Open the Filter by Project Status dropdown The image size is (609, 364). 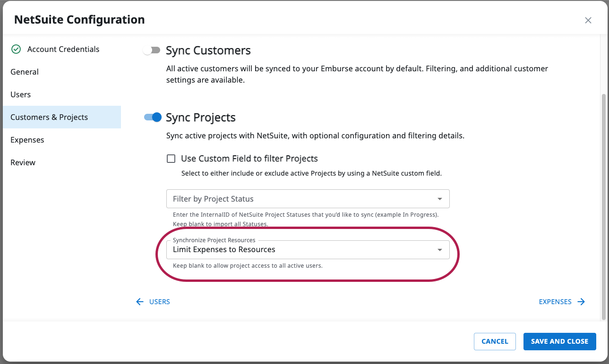(308, 199)
